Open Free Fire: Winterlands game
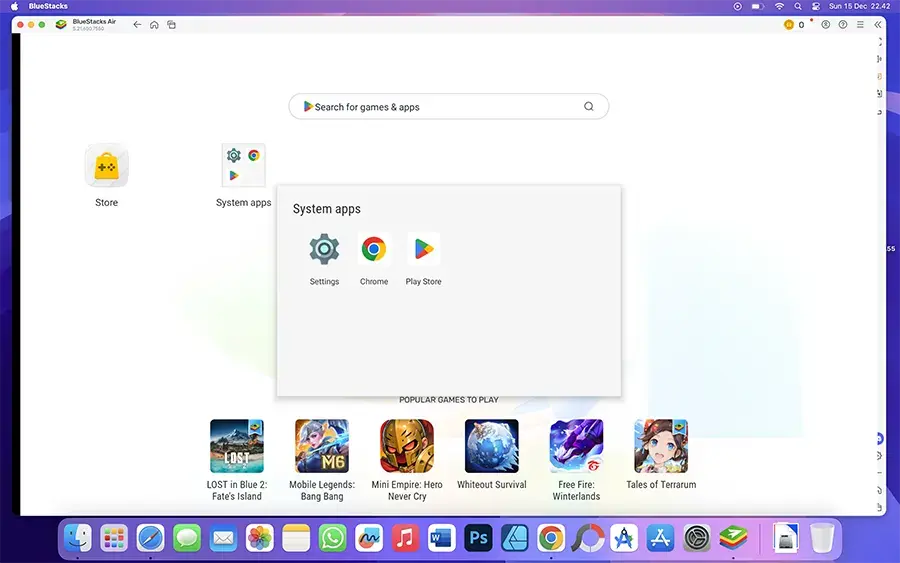Image resolution: width=900 pixels, height=563 pixels. pos(576,446)
